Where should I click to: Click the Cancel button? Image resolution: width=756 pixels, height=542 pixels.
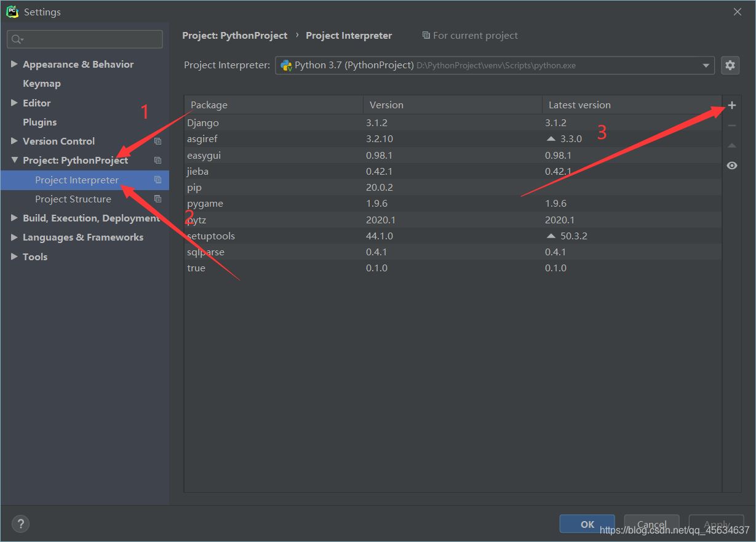[651, 524]
